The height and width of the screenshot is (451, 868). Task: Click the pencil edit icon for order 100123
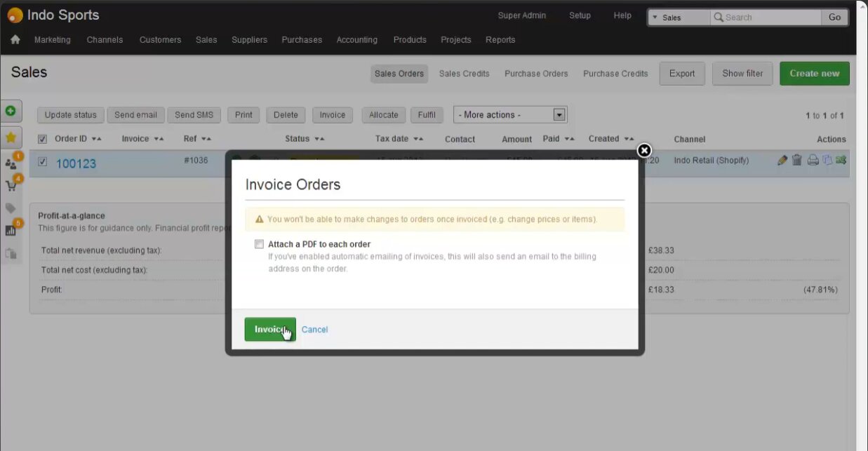click(782, 161)
